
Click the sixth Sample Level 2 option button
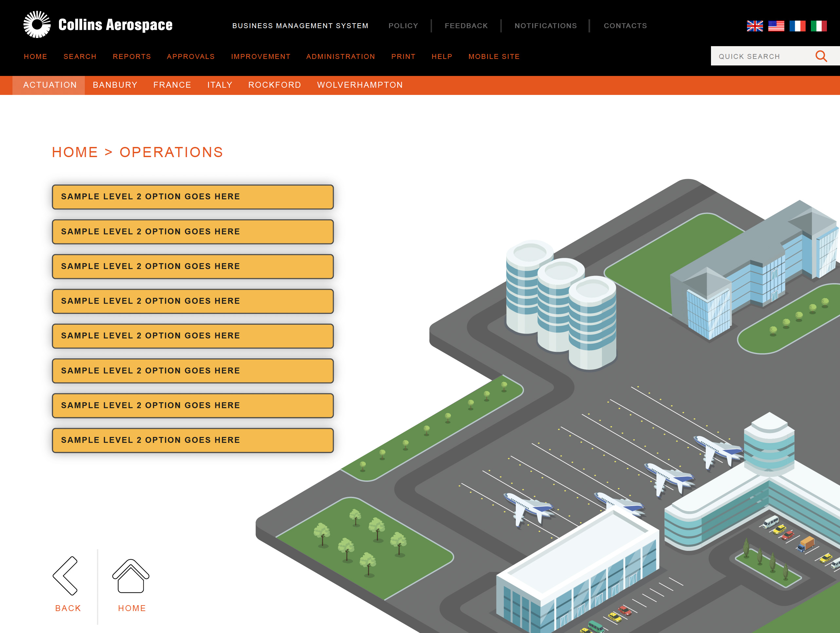(193, 371)
